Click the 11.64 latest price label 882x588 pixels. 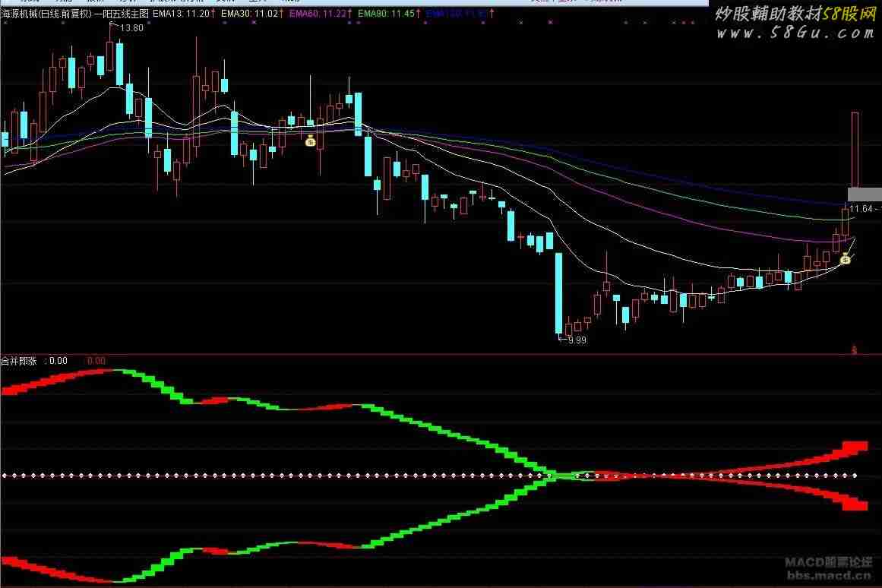[861, 209]
